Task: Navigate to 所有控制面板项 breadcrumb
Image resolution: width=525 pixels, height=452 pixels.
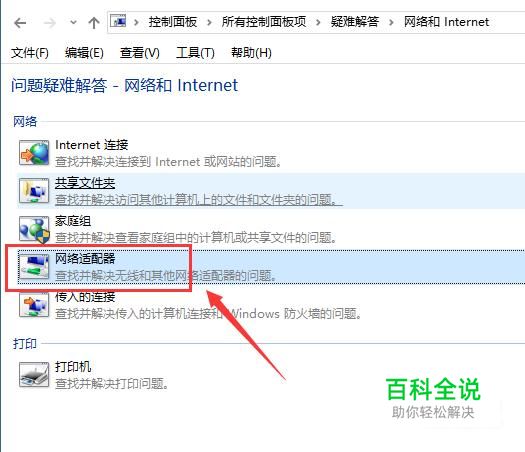Action: click(264, 22)
